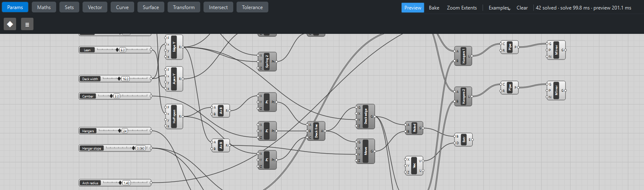This screenshot has height=190, width=644.
Task: Select the Deck edge node
Action: coord(365,116)
